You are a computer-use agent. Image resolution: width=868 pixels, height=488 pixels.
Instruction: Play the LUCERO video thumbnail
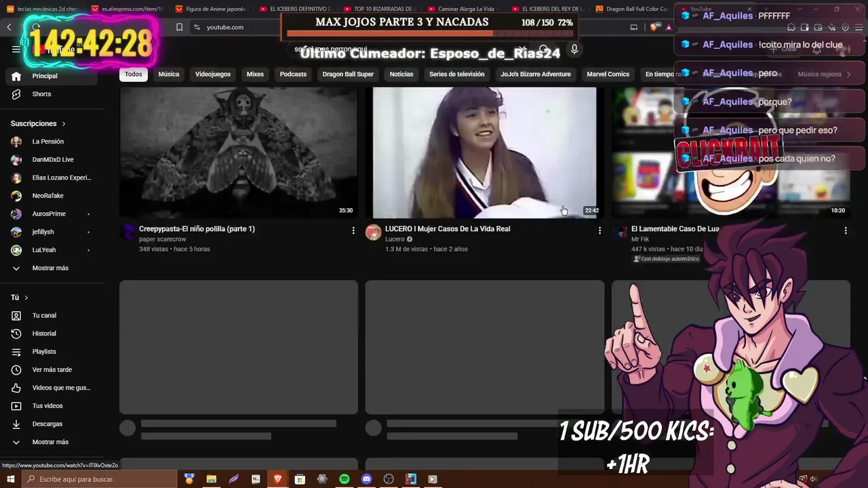click(x=485, y=152)
